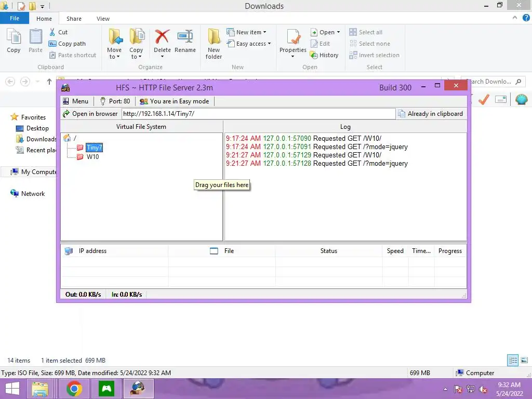Image resolution: width=532 pixels, height=399 pixels.
Task: Create a New folder from ribbon
Action: pos(214,44)
